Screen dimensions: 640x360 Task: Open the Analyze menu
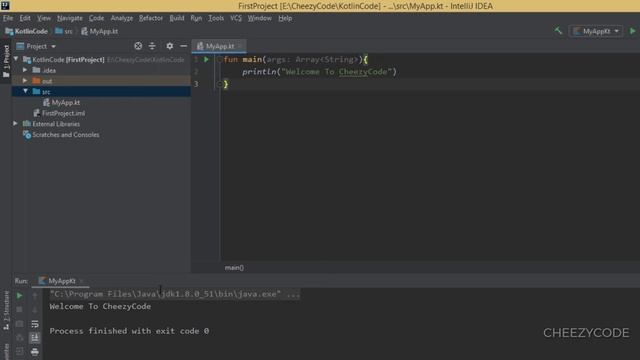tap(122, 18)
